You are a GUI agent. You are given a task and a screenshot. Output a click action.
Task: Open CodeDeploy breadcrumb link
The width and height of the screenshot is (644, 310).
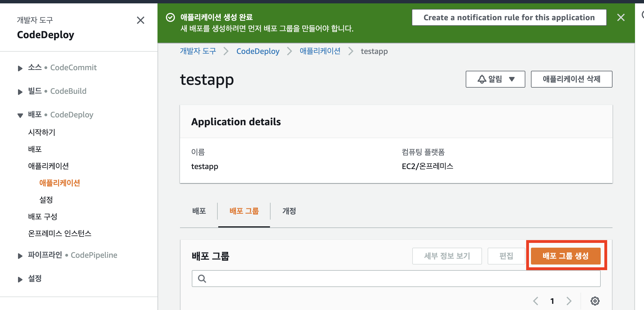tap(258, 51)
